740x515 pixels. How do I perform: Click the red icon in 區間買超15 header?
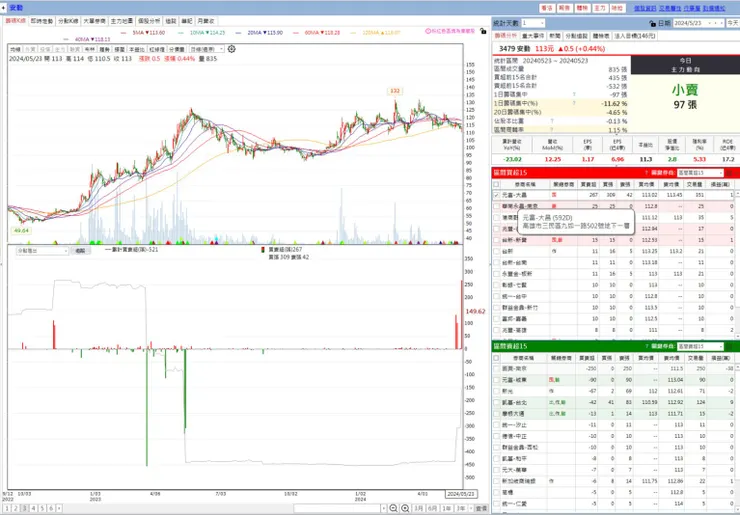click(729, 173)
